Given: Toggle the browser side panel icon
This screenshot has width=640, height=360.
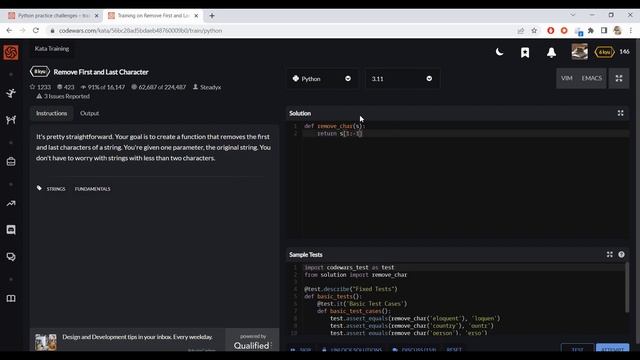Looking at the screenshot, I should (604, 31).
